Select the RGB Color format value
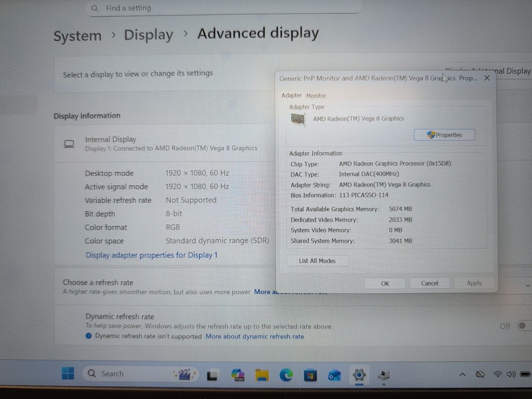Screen dimensions: 532x399 [x=173, y=227]
